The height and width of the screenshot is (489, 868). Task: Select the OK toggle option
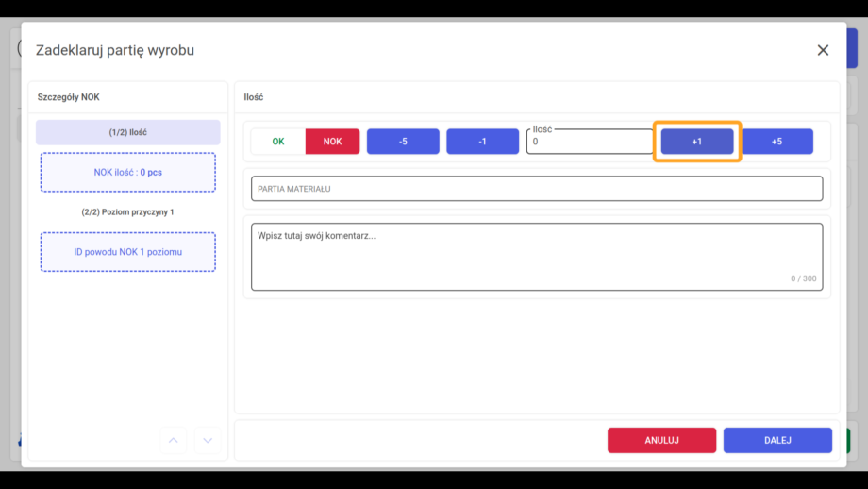[x=278, y=142]
